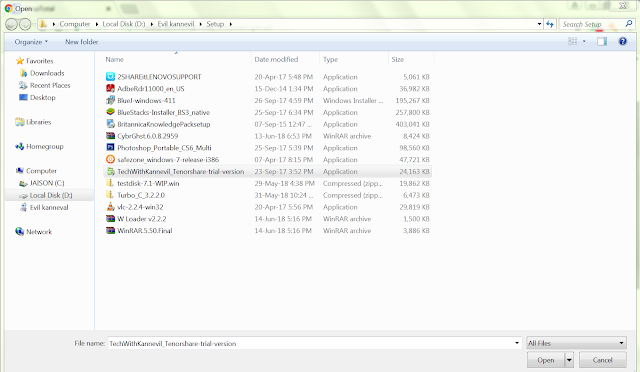Select the W Loader v2.2.2 archive icon
Image resolution: width=640 pixels, height=372 pixels.
point(110,219)
